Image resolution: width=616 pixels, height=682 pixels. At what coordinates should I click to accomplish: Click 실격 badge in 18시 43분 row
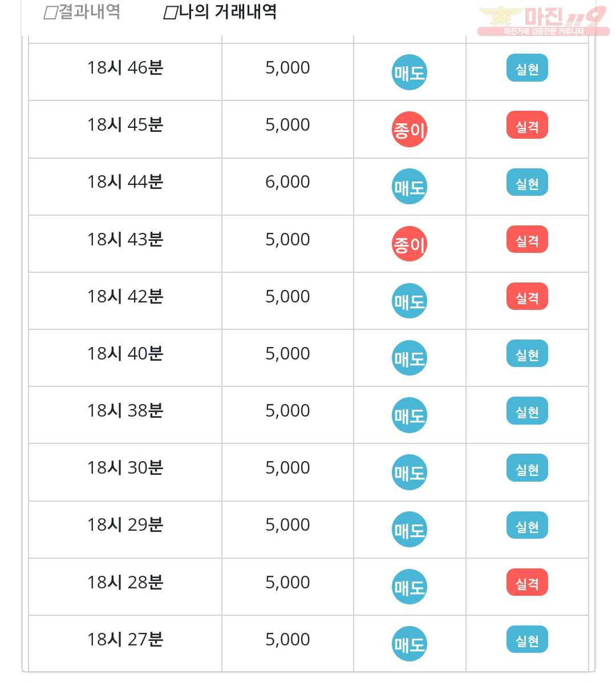click(x=528, y=240)
